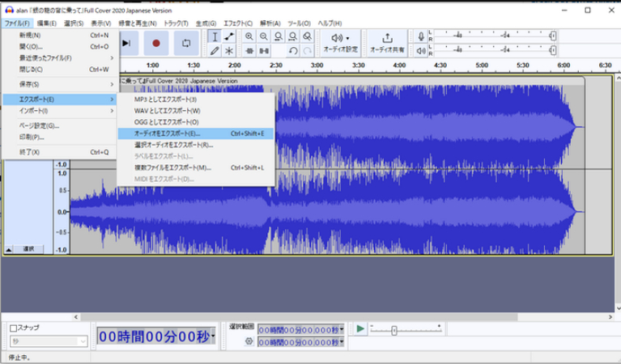The height and width of the screenshot is (364, 621).
Task: Open the time display format dropdown arrow
Action: pos(213,336)
